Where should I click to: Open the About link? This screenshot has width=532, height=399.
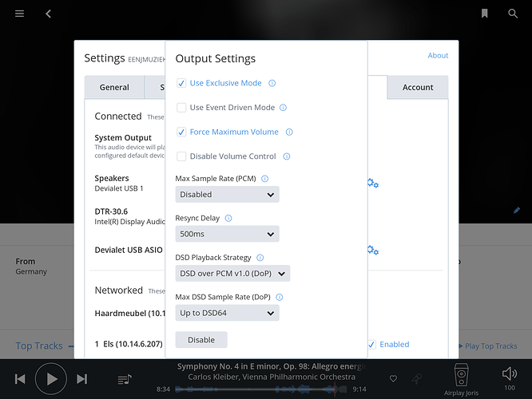[x=438, y=55]
